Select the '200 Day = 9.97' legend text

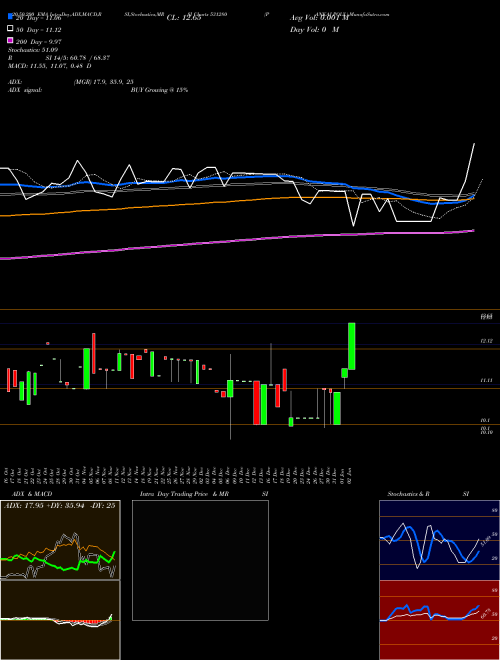click(38, 42)
